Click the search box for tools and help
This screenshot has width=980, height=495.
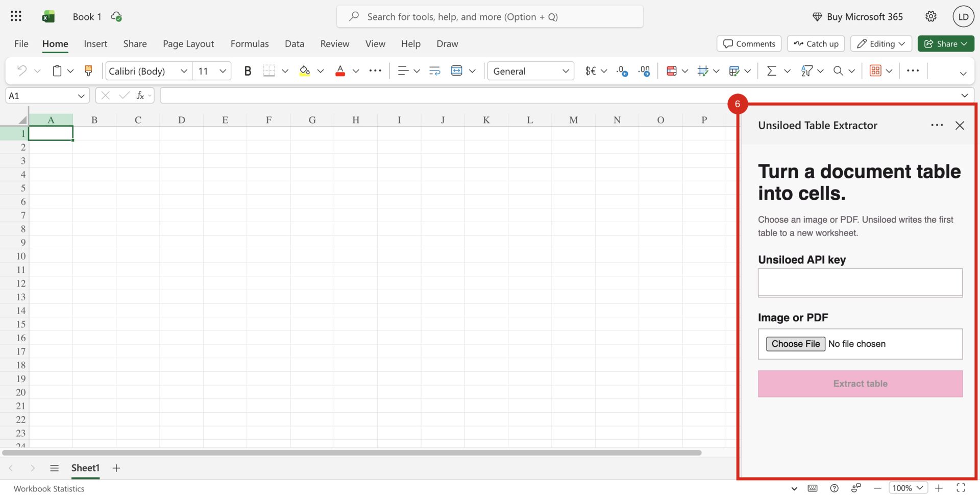pos(490,17)
